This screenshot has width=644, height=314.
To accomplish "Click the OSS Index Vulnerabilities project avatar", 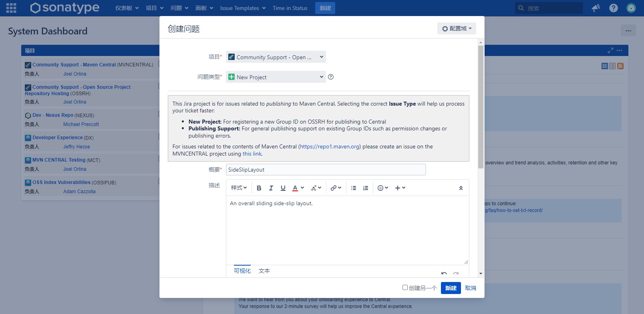I will (28, 183).
